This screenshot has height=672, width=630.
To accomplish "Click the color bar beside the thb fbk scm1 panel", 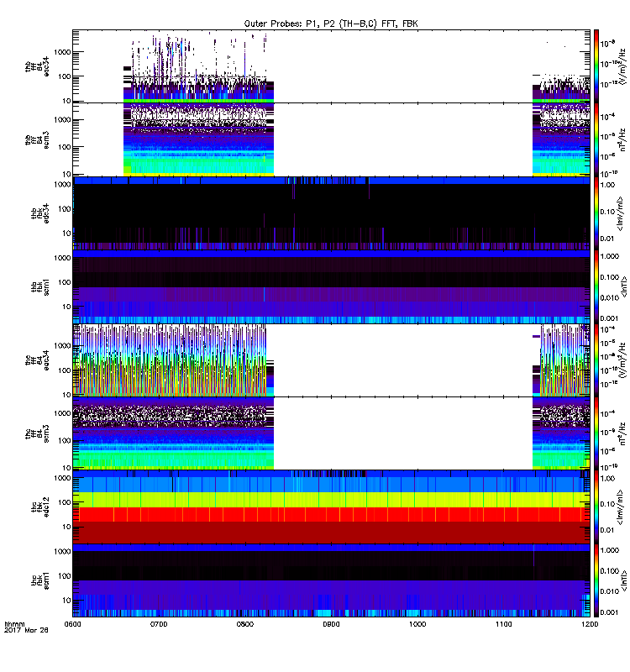I will (596, 286).
